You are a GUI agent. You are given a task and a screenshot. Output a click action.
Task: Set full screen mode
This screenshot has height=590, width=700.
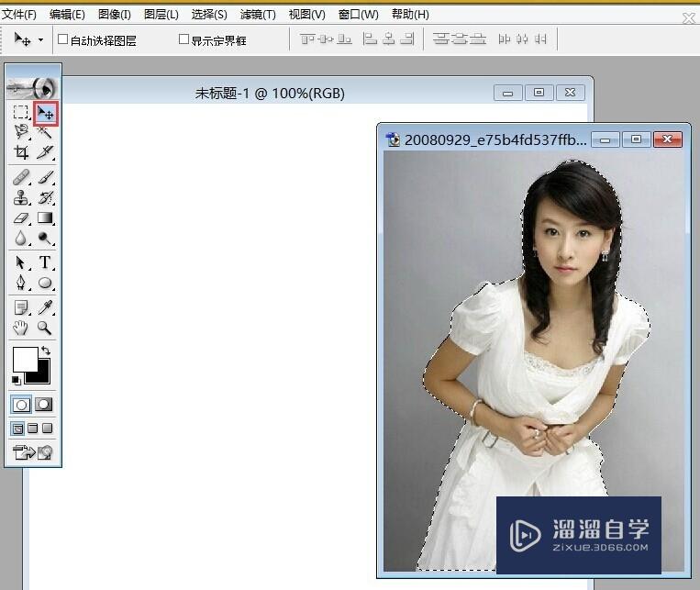click(x=48, y=429)
